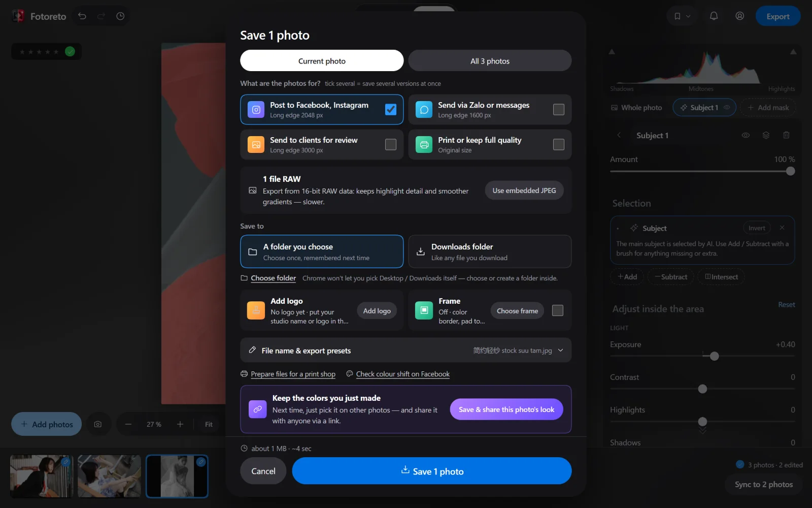Screen dimensions: 812x508
Task: Open the notifications bell
Action: (714, 16)
